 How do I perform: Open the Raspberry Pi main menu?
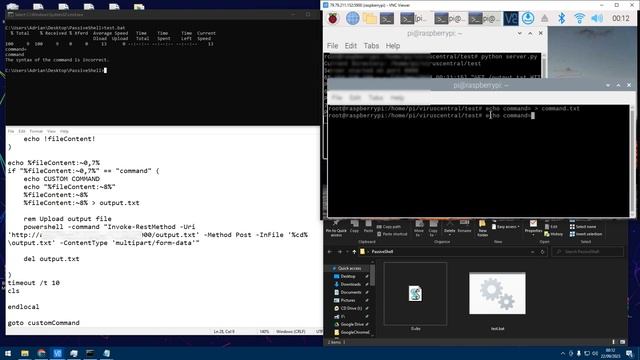point(333,18)
